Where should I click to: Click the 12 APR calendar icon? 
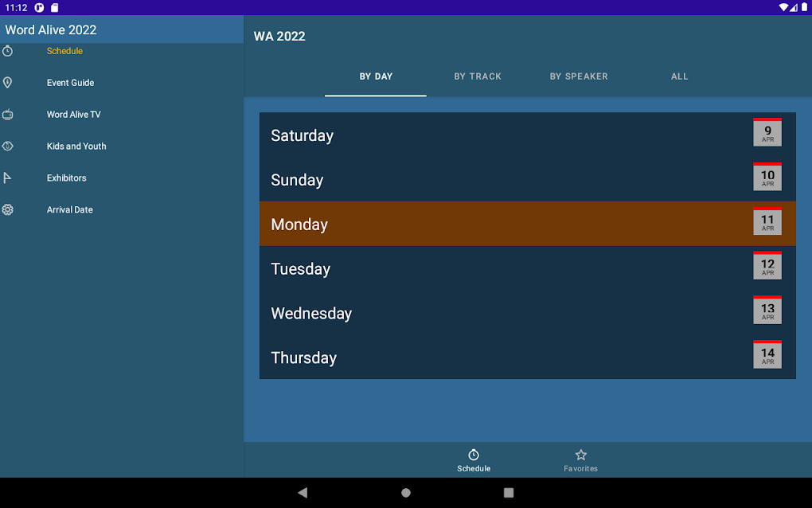[x=767, y=266]
